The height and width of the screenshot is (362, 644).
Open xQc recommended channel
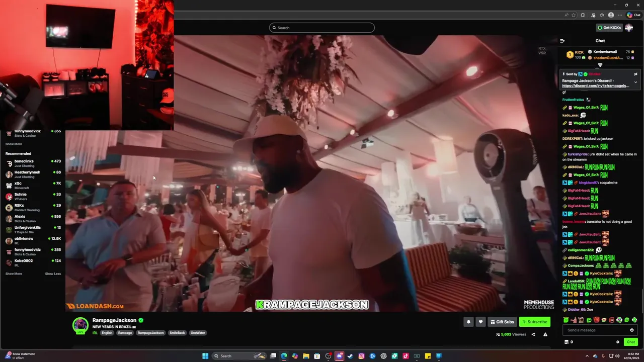(33, 185)
